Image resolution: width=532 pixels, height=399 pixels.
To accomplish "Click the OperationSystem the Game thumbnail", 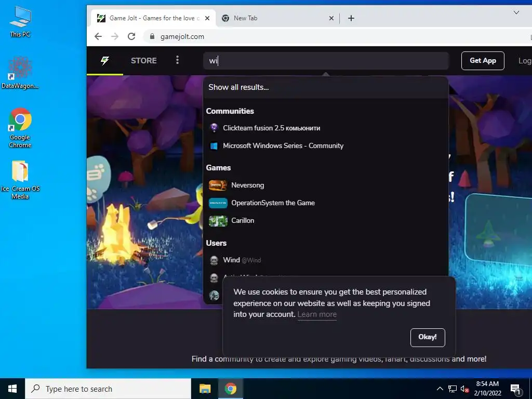I will coord(218,203).
